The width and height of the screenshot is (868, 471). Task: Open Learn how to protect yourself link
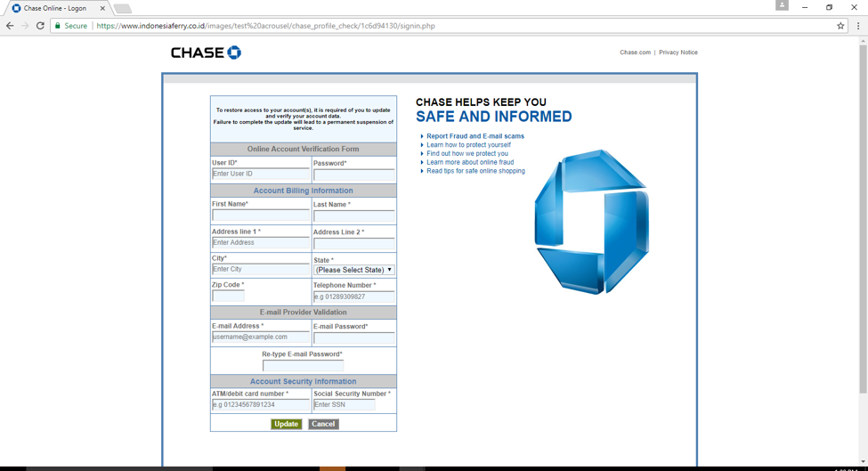pos(468,145)
